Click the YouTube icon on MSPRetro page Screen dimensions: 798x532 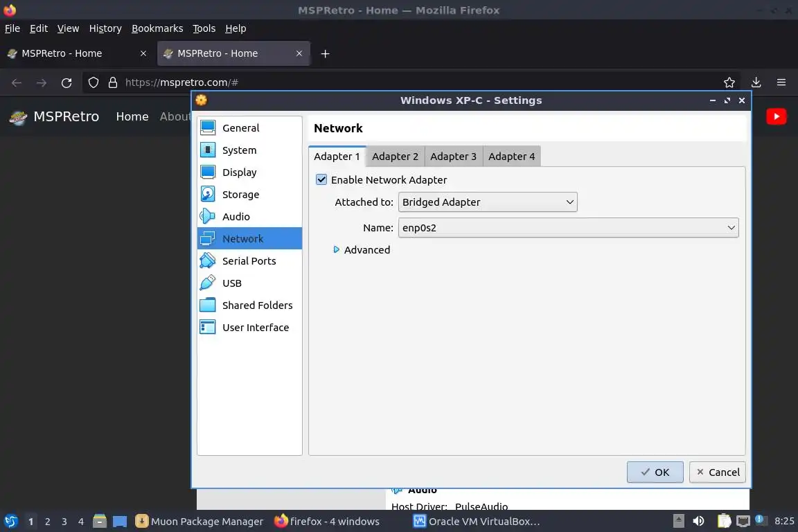point(776,116)
